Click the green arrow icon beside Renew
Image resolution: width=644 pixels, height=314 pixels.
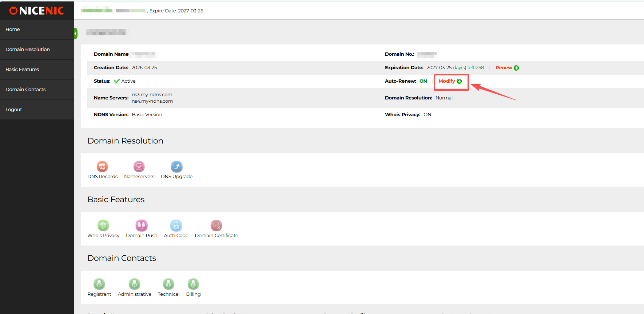click(x=516, y=68)
